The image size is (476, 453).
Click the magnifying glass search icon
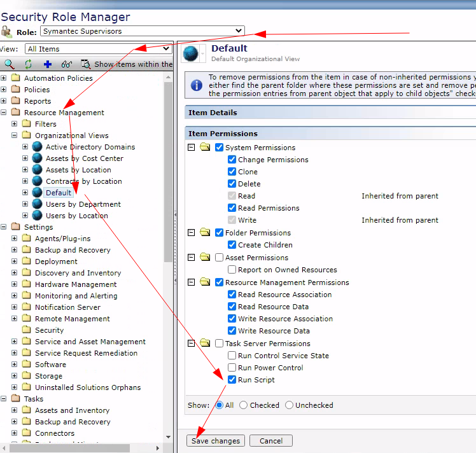[x=9, y=64]
